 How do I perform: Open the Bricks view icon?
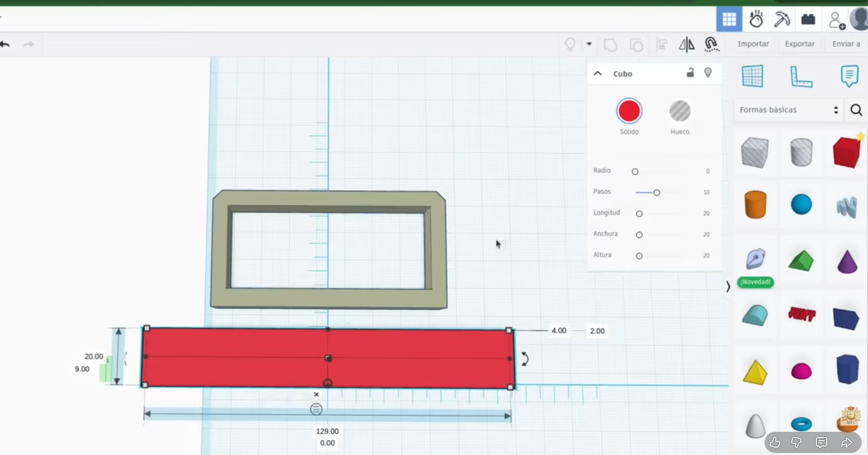808,20
